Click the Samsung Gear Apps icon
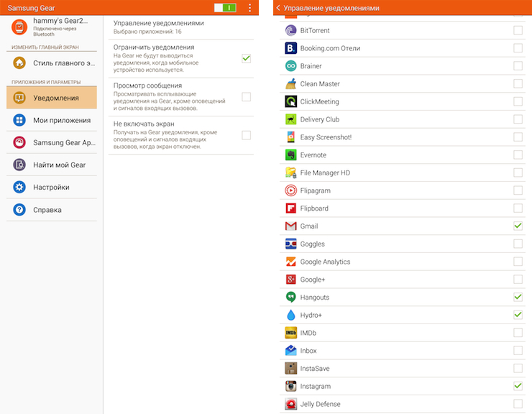The image size is (532, 414). click(19, 142)
